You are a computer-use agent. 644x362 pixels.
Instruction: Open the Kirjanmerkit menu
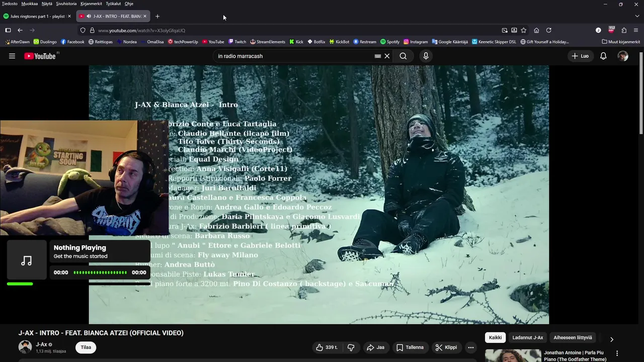(x=91, y=4)
